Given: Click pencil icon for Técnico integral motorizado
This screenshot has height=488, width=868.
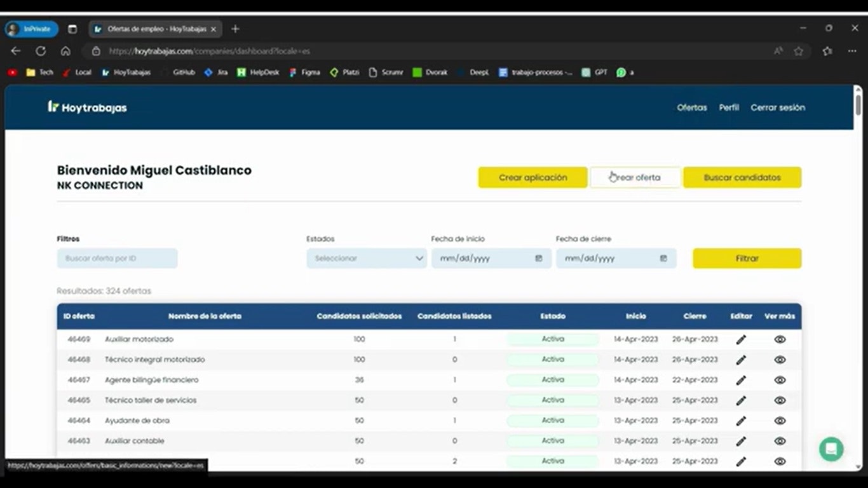Looking at the screenshot, I should click(x=741, y=360).
